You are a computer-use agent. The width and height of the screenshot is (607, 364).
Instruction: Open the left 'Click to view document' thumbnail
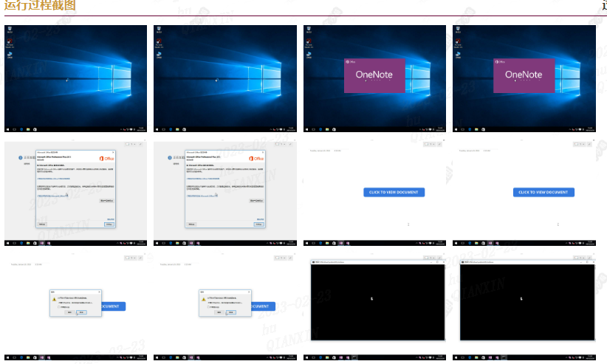point(374,193)
